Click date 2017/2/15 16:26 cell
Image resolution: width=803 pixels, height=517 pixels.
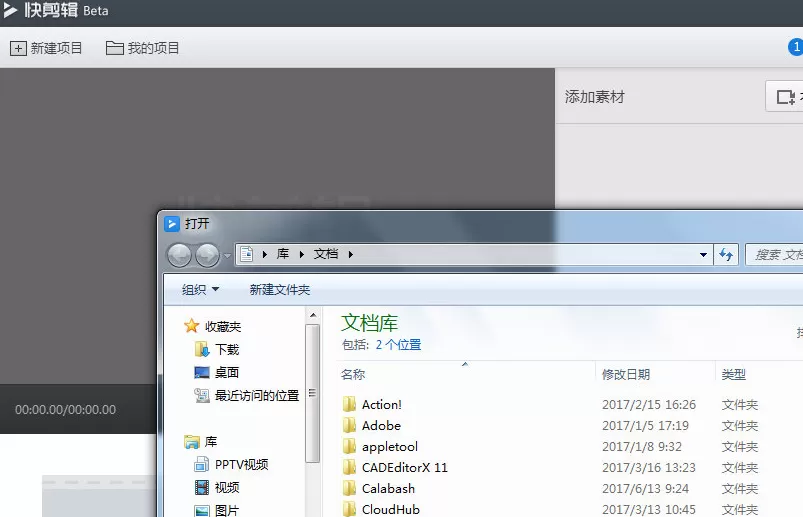pos(649,405)
